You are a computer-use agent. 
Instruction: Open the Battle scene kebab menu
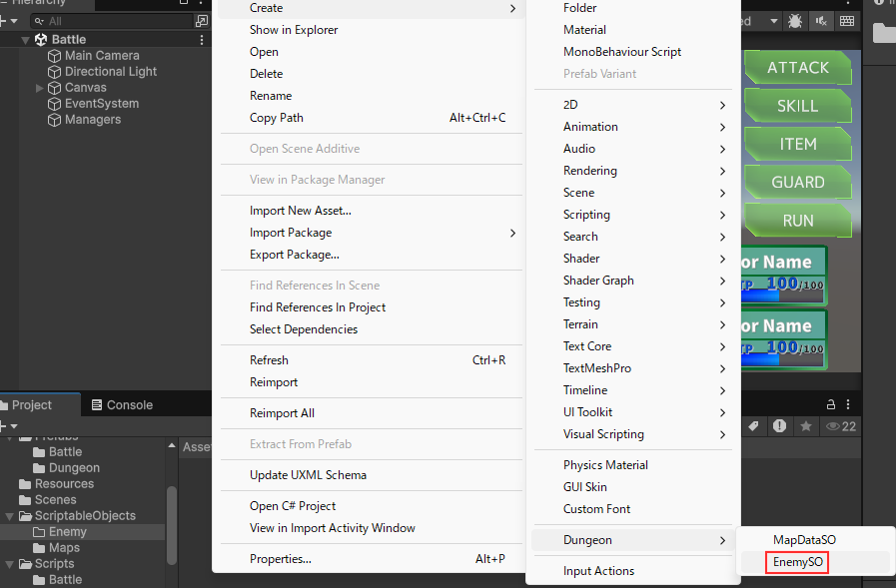click(x=203, y=40)
